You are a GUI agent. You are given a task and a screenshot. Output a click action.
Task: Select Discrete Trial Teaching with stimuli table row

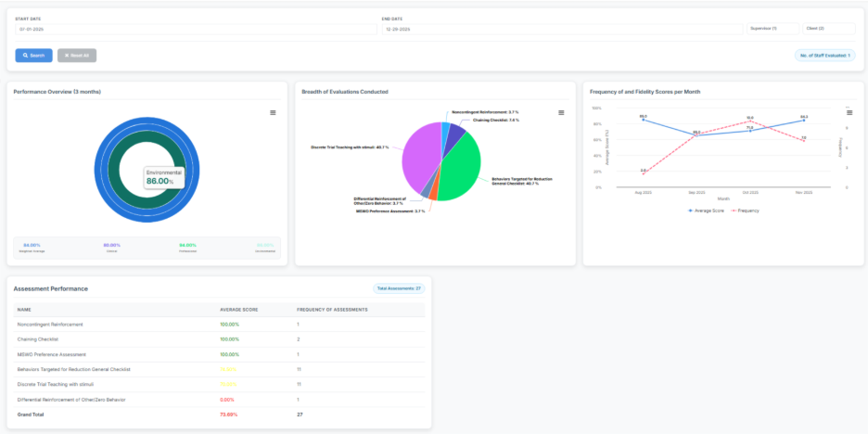[x=219, y=384]
